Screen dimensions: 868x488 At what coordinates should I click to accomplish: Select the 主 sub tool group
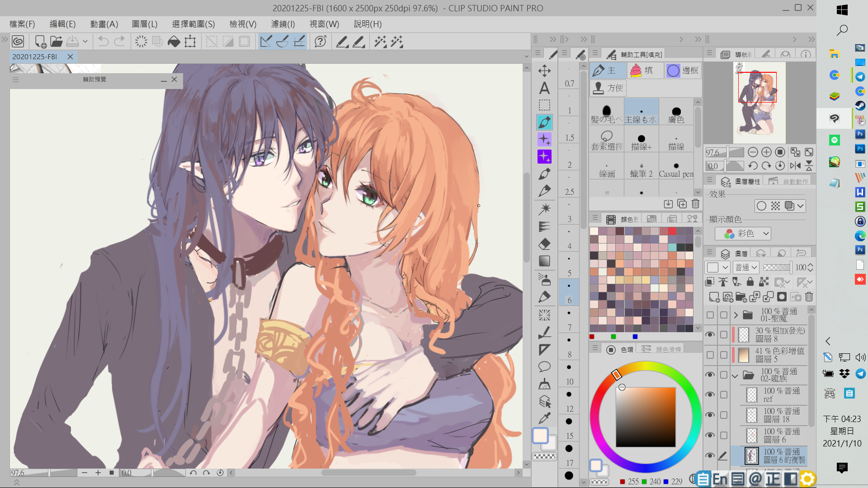(x=608, y=70)
